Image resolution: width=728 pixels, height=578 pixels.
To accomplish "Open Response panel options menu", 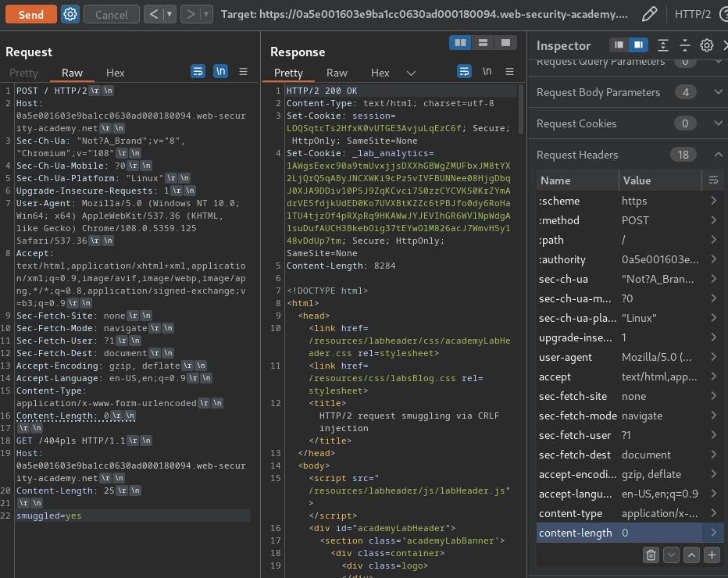I will [509, 72].
